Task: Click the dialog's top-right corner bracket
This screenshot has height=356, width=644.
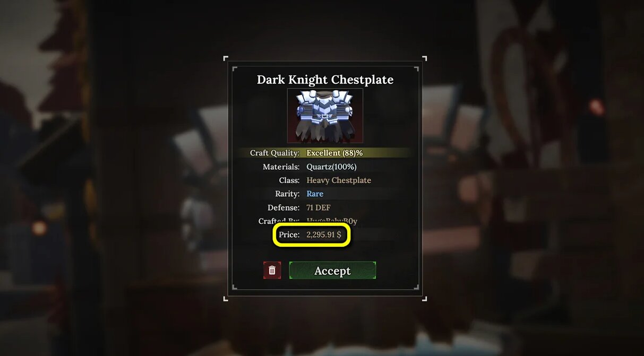Action: pyautogui.click(x=424, y=58)
